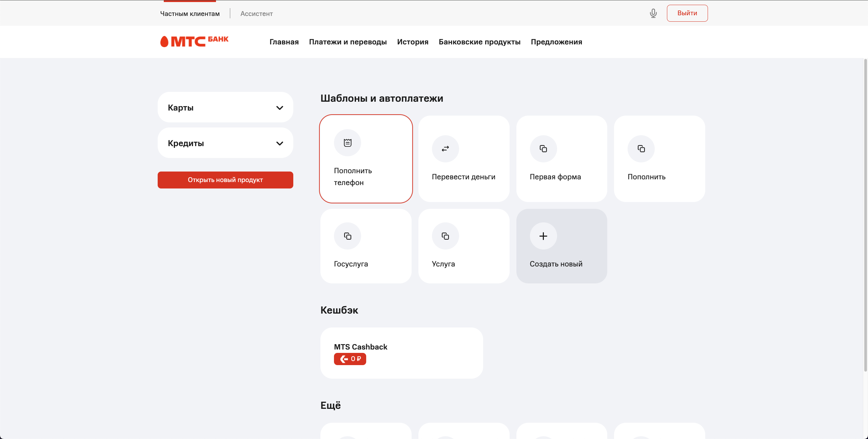
Task: Open Банковские продукты menu
Action: pyautogui.click(x=479, y=42)
